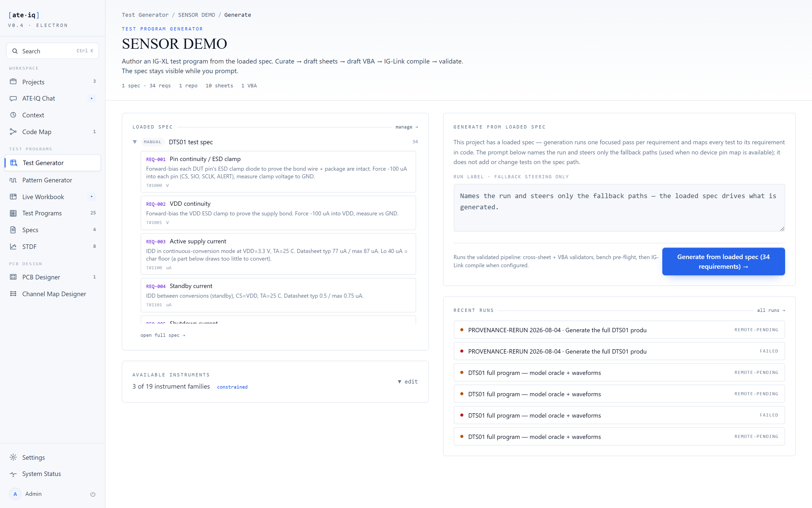Open the Pattern Generator page

pos(53,180)
